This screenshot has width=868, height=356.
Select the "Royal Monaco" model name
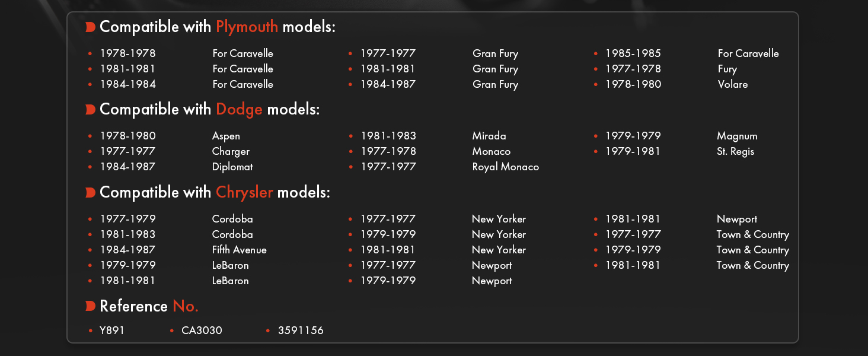point(506,167)
